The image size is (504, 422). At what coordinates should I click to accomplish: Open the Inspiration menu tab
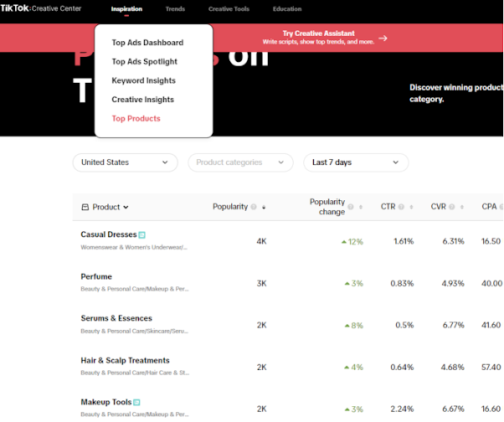click(x=126, y=9)
